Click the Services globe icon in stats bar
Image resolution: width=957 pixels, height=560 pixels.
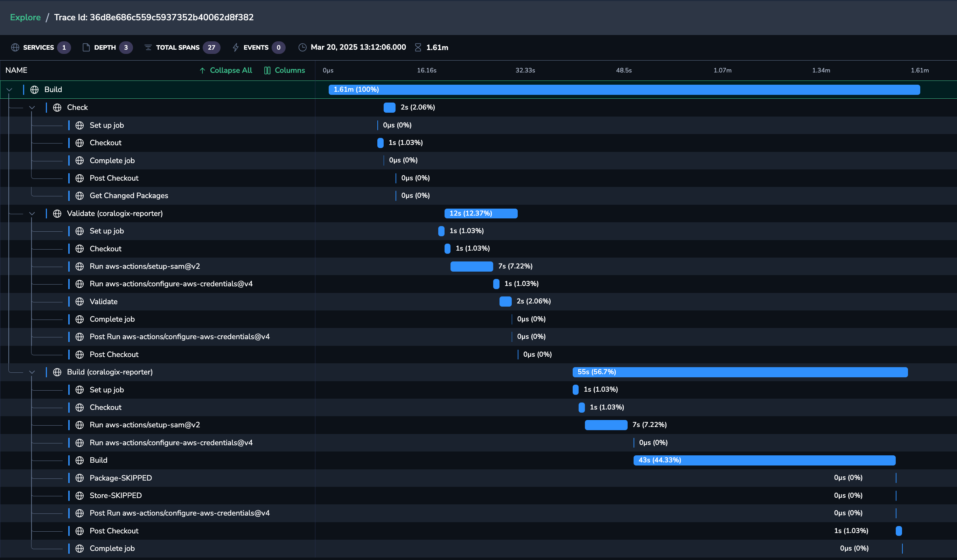(x=15, y=48)
